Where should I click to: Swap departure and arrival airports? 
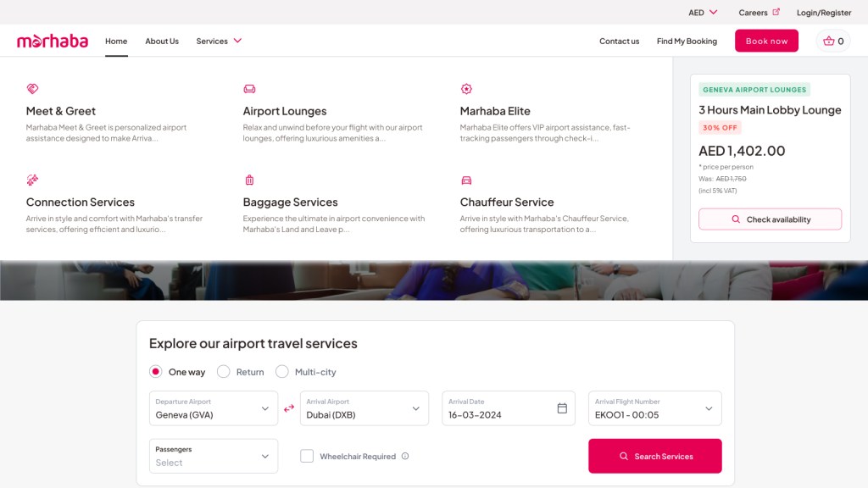coord(289,408)
